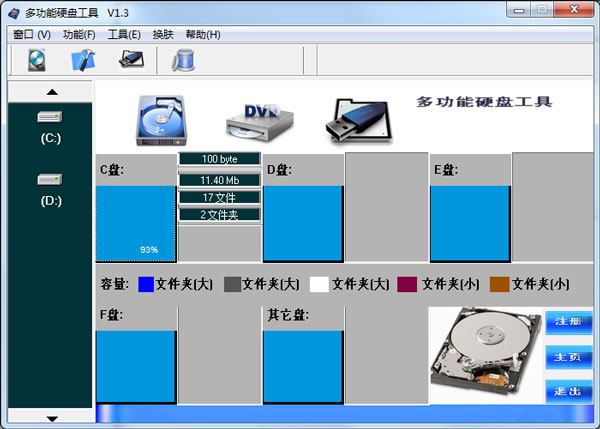Click the maroon 文件夹(小) color swatch

click(x=407, y=285)
